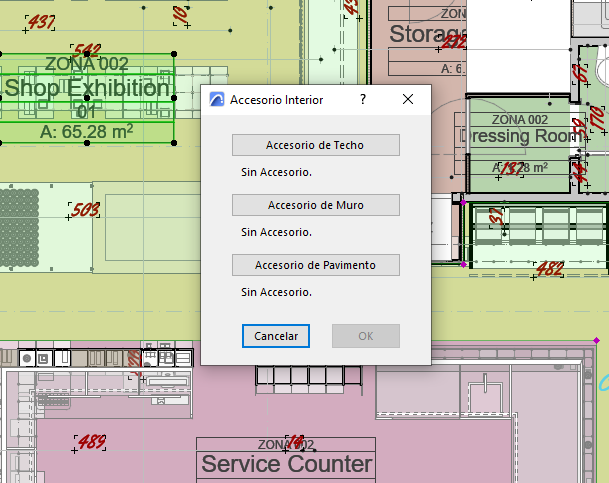Click the red 437 marker label
The width and height of the screenshot is (609, 483).
pos(41,23)
